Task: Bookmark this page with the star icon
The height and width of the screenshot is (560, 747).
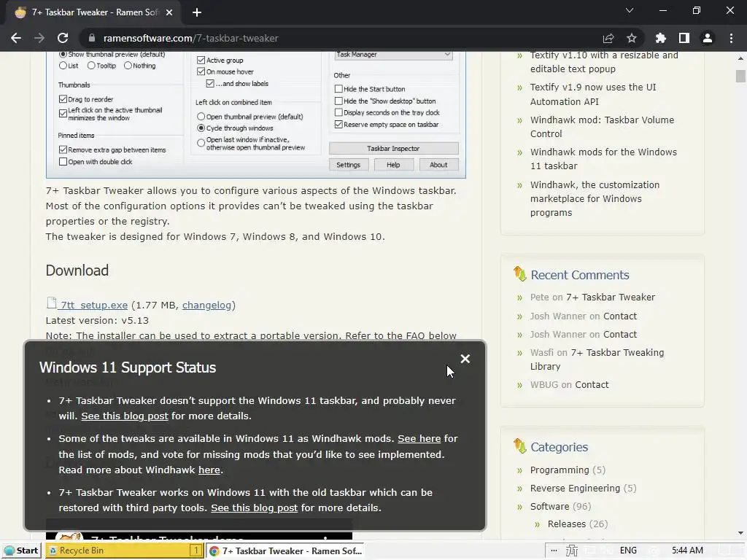Action: coord(632,38)
